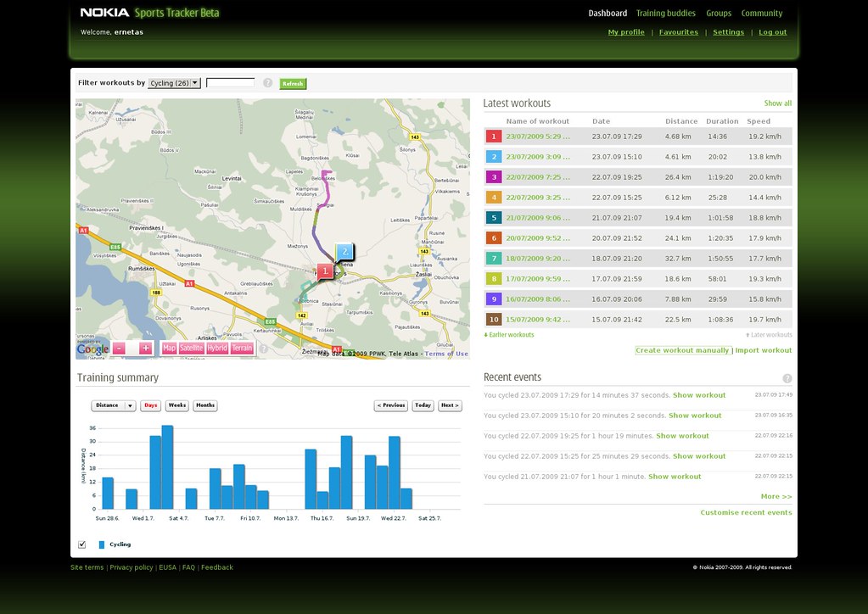Screen dimensions: 868x614
Task: Open the Cycling (26) filter dropdown
Action: [x=175, y=83]
